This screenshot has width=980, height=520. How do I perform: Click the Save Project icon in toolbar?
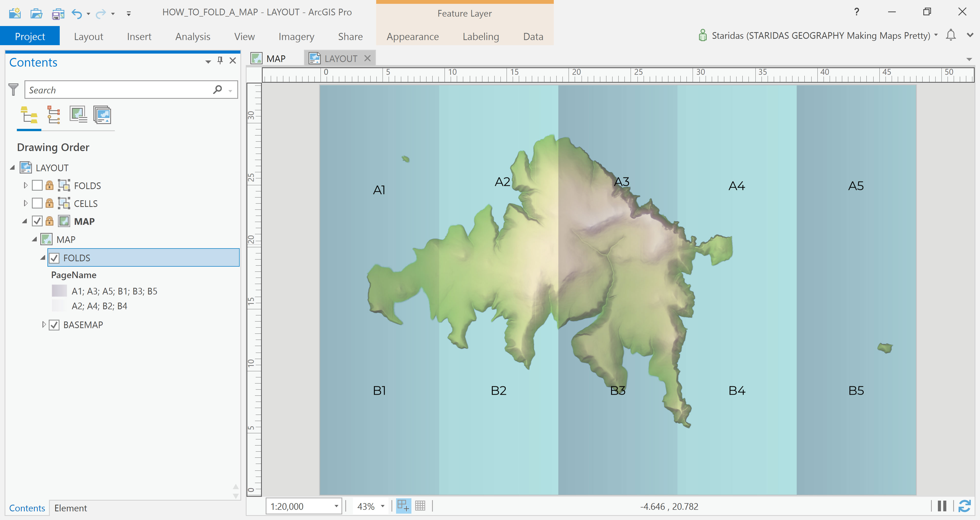57,14
